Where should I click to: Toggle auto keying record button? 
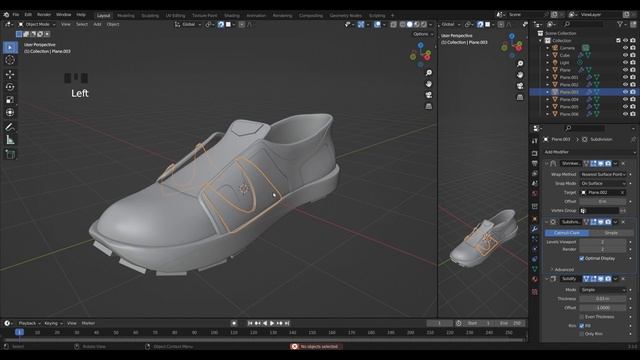234,323
